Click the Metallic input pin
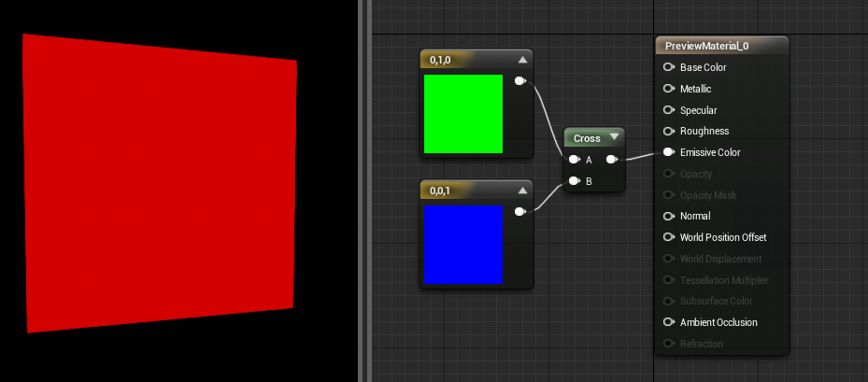 click(669, 89)
